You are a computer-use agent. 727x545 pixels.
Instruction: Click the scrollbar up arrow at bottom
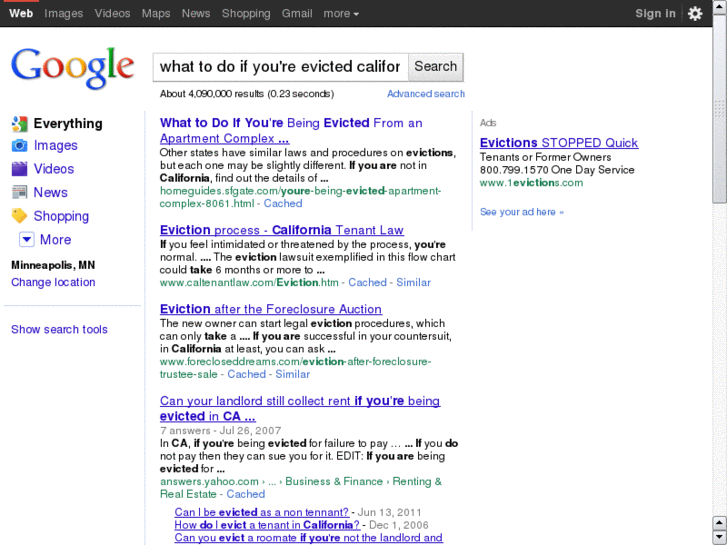(719, 523)
